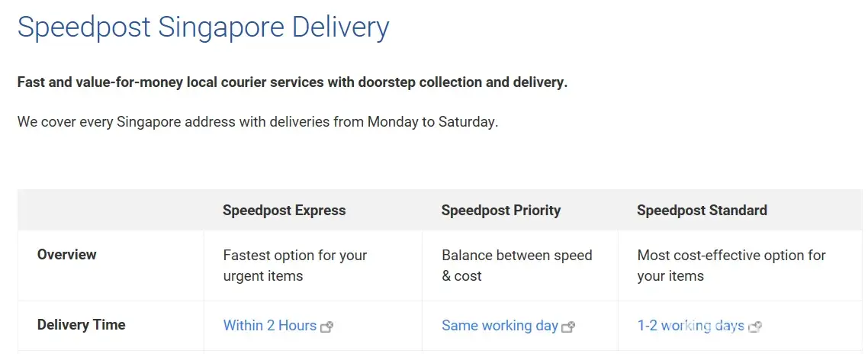Open the Same working day link
The width and height of the screenshot is (868, 354).
click(500, 326)
